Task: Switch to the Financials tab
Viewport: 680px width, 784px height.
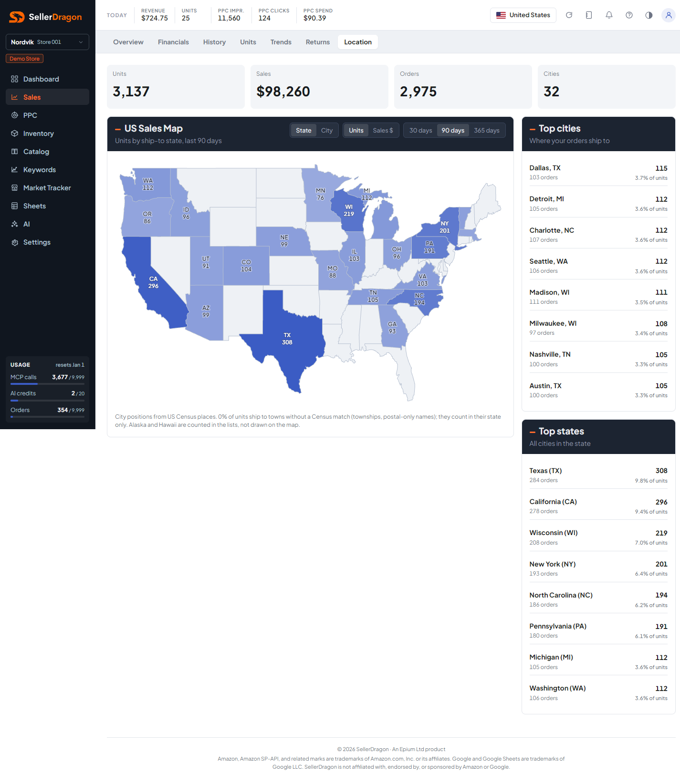Action: [173, 42]
